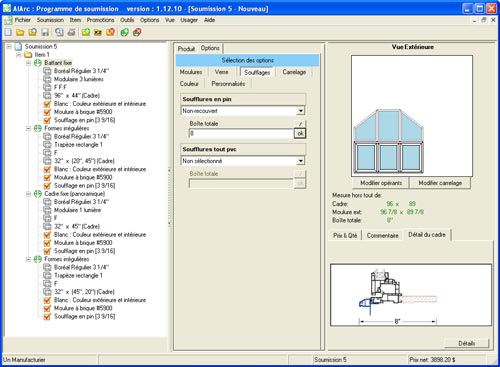Open the Promotions menu
This screenshot has height=367, width=500.
100,20
